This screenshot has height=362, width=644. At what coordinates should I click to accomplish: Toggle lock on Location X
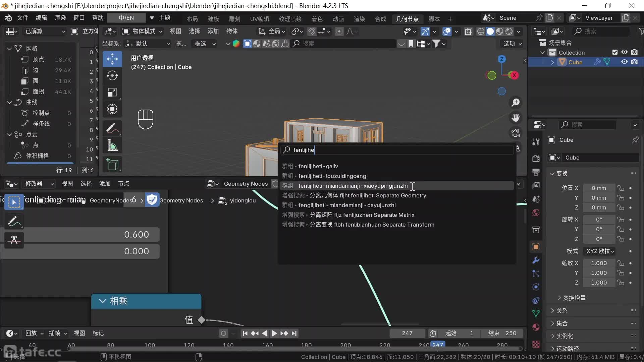point(621,188)
